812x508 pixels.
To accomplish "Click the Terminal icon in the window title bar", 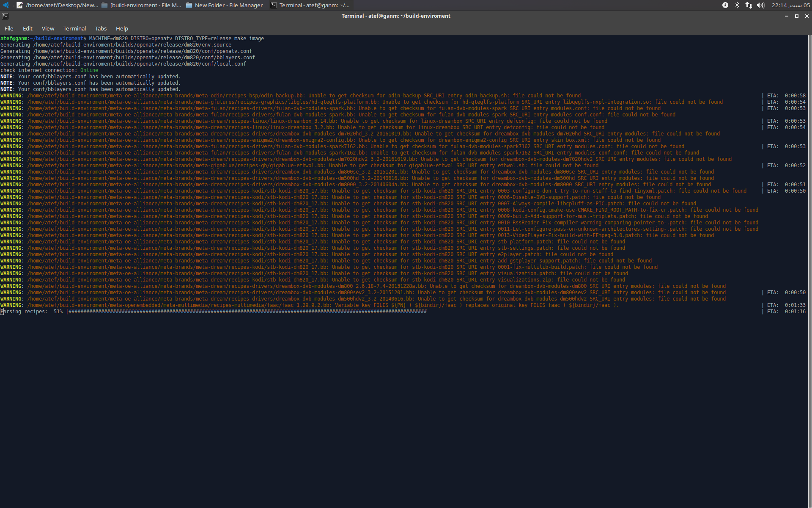I will click(x=5, y=16).
